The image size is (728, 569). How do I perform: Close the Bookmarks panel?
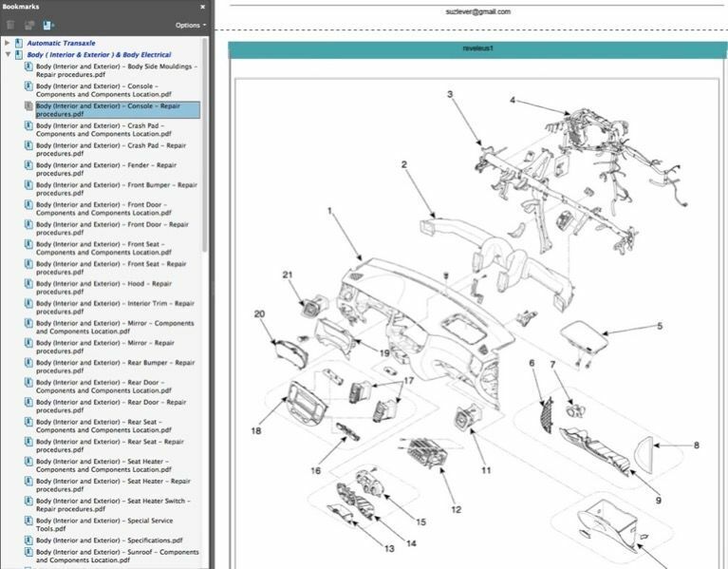(202, 7)
